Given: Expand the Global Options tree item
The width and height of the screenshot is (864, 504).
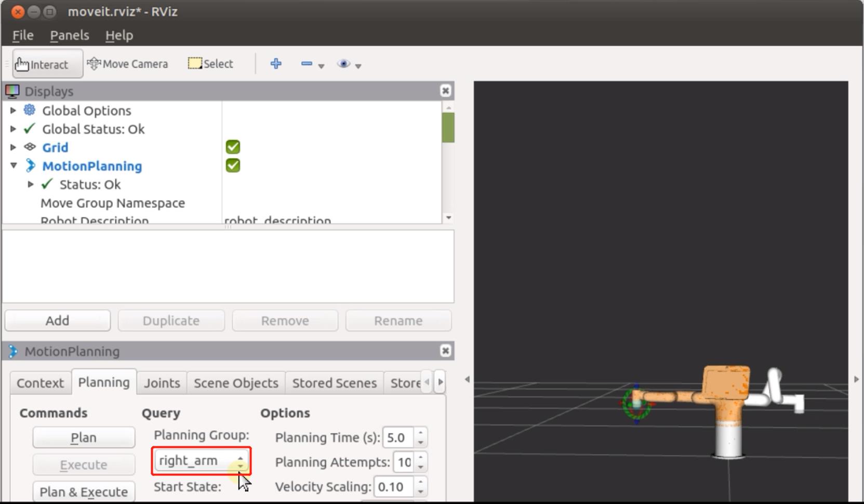Looking at the screenshot, I should point(14,111).
